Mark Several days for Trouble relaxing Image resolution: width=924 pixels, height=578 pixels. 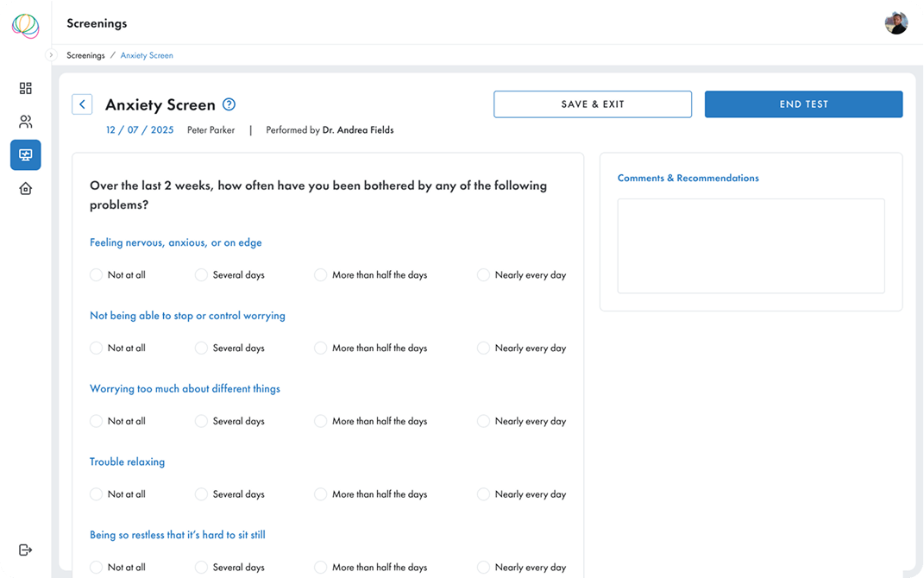(202, 493)
